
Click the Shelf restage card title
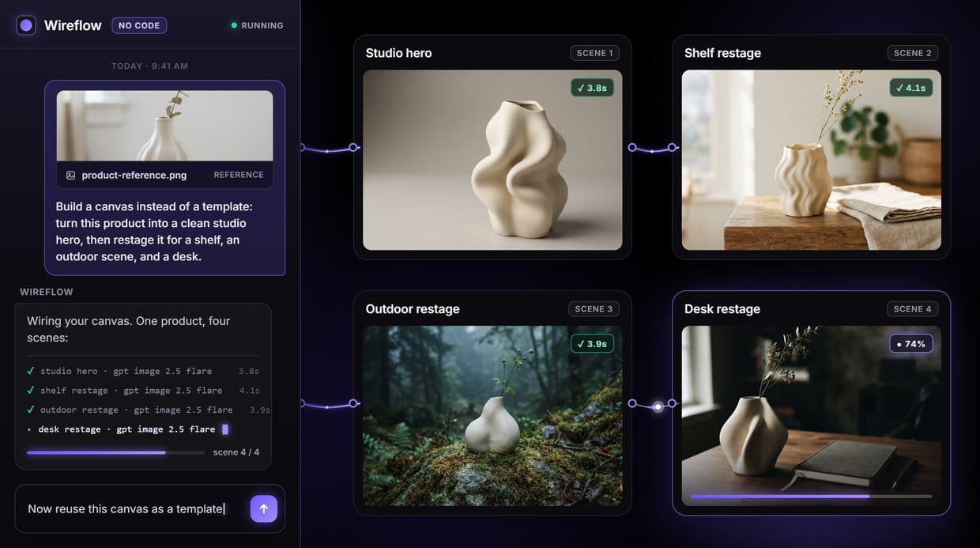pyautogui.click(x=722, y=53)
